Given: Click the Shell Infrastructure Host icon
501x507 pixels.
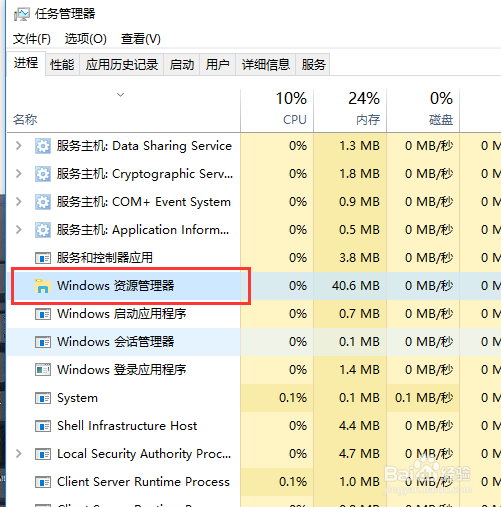Looking at the screenshot, I should click(x=43, y=426).
